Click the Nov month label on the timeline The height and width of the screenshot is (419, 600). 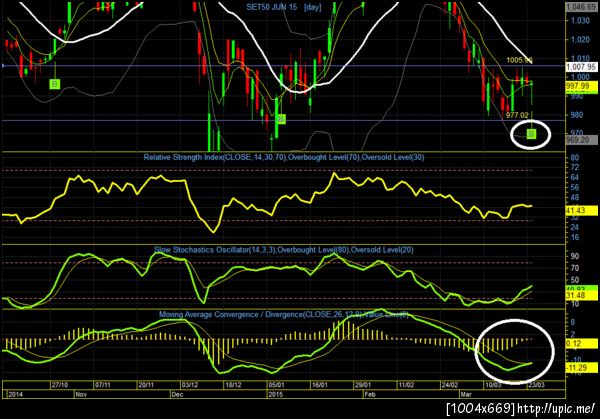[81, 394]
